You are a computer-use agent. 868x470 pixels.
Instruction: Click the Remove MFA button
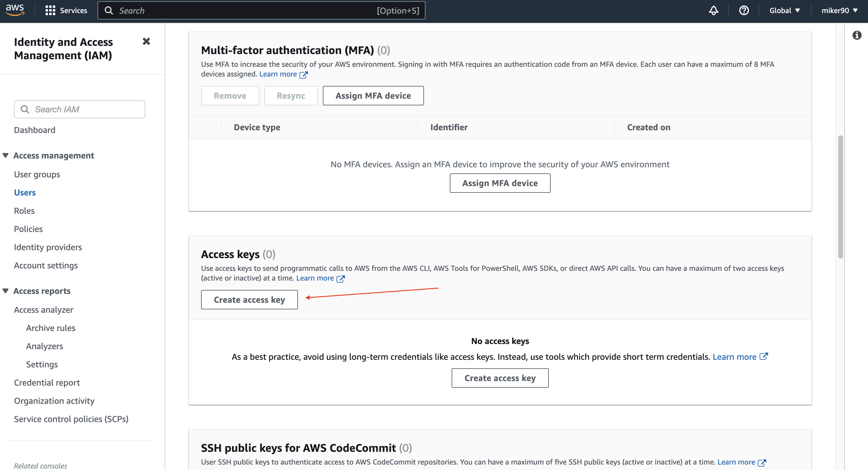[x=230, y=95]
